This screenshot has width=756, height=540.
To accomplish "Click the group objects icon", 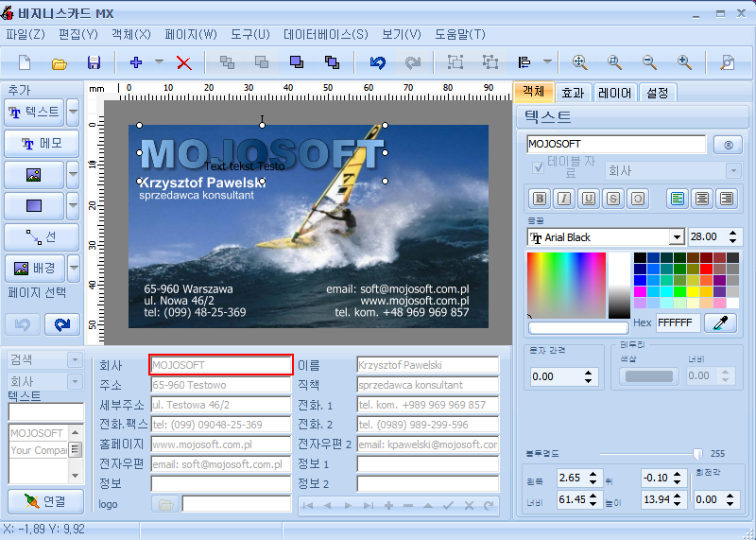I will point(455,62).
